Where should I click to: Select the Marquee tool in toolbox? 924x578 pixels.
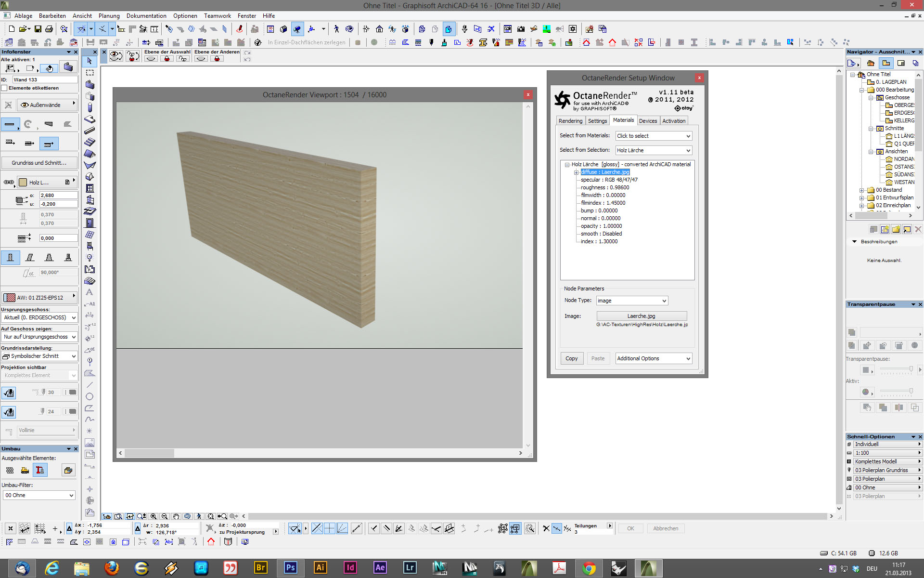[90, 73]
